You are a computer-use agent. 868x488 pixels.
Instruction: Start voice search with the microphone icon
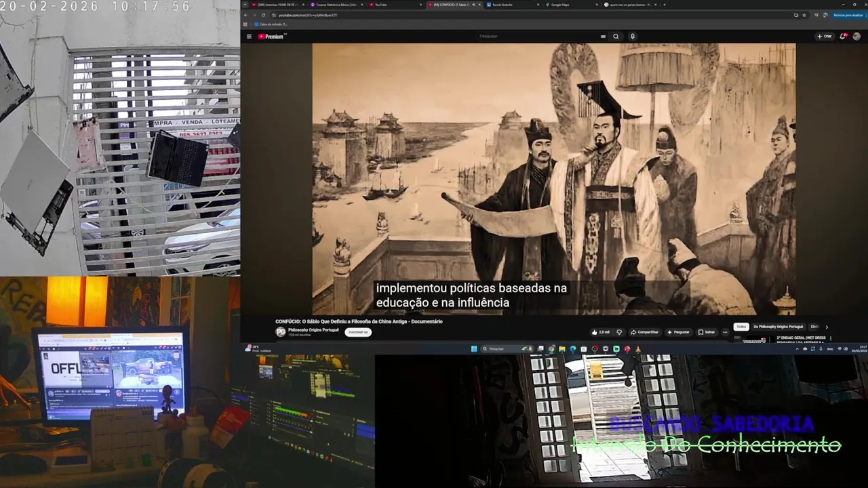tap(632, 37)
